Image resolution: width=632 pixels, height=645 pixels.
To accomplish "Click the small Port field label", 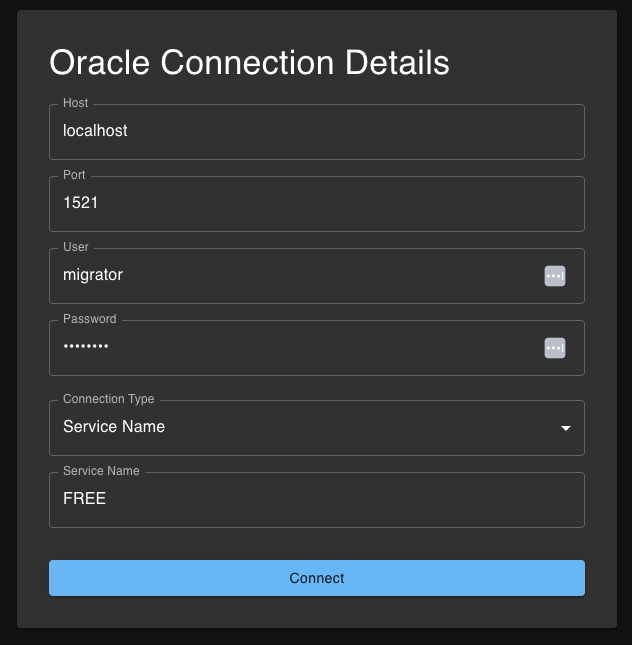I will coord(75,175).
